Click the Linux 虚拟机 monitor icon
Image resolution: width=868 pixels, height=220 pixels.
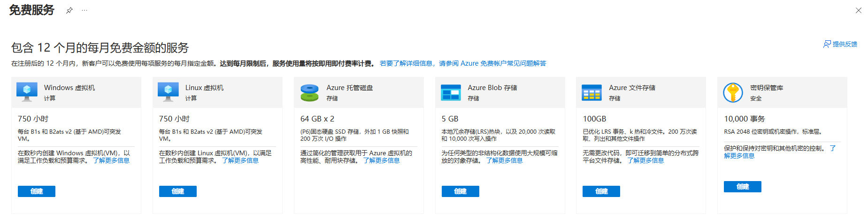pos(168,92)
